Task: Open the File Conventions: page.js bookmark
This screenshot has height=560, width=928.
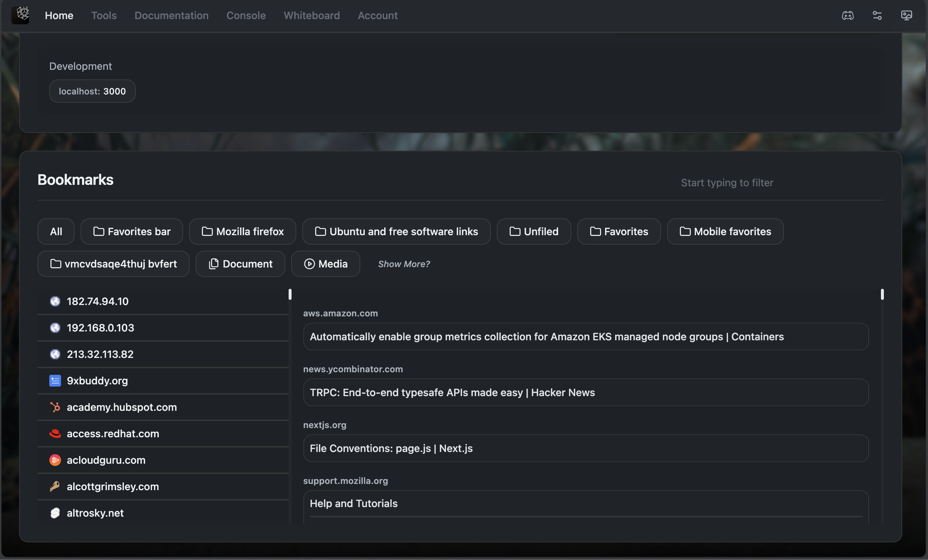Action: pyautogui.click(x=586, y=448)
